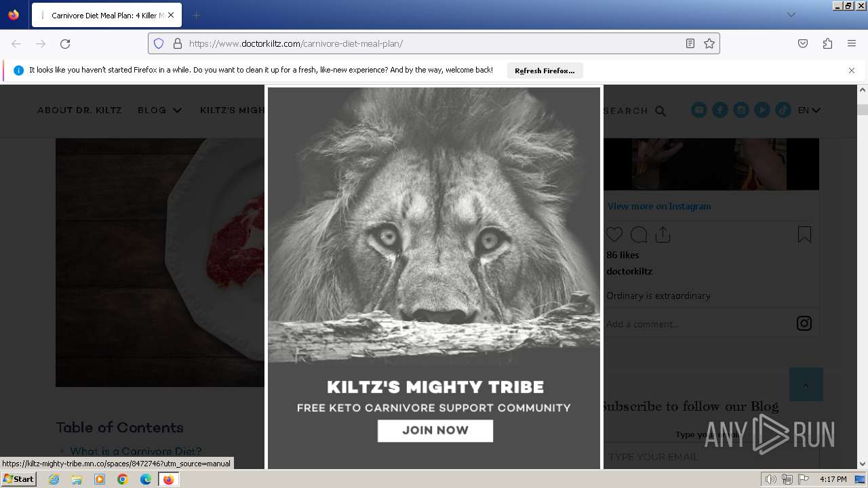Share the Instagram post using the share icon

tap(663, 235)
